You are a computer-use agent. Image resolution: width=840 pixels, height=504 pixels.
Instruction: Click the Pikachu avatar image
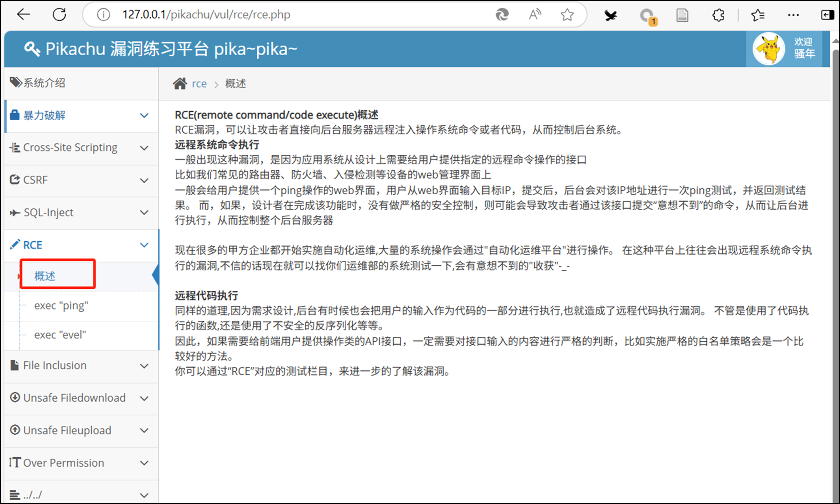(768, 49)
